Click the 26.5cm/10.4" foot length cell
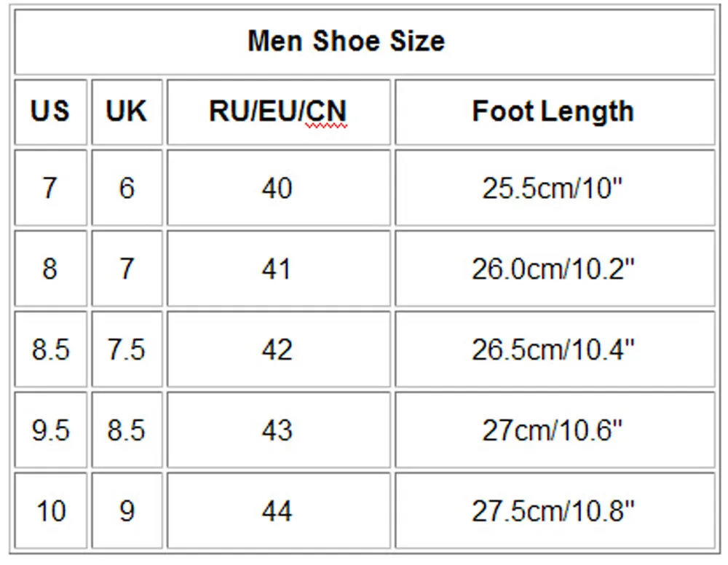Image resolution: width=728 pixels, height=565 pixels. pyautogui.click(x=554, y=350)
